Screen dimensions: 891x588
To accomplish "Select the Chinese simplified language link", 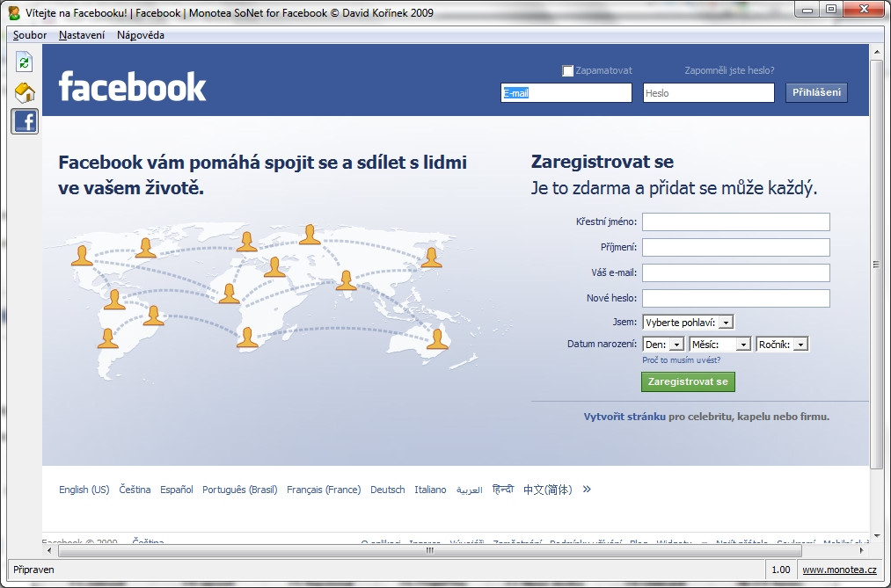I will (x=548, y=490).
